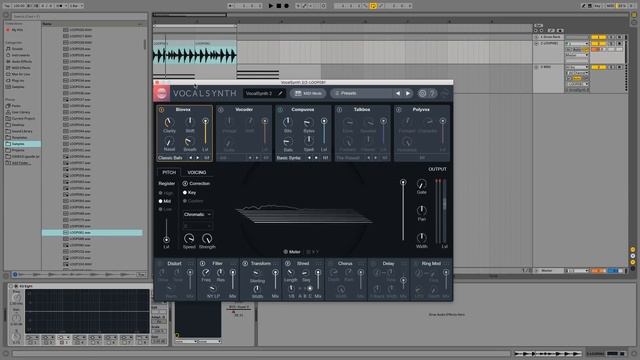Image resolution: width=640 pixels, height=360 pixels.
Task: Click the VocalSynth pink logo icon
Action: [x=162, y=93]
